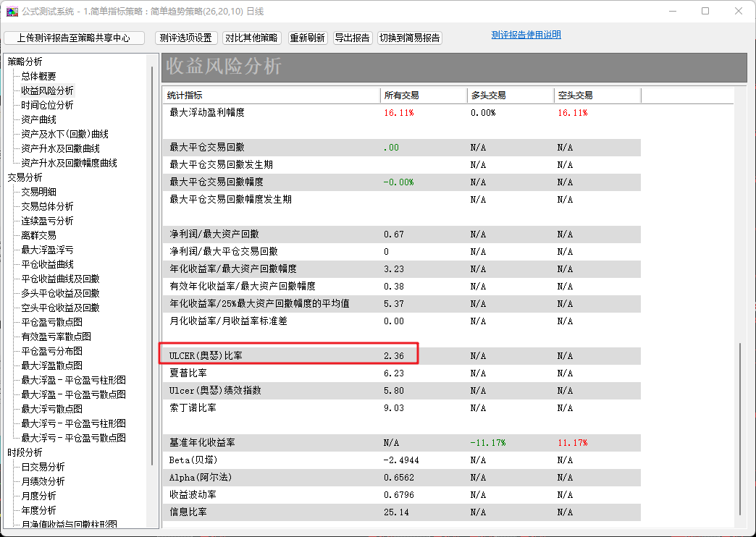Open 月度分析 under 时段分析
This screenshot has height=537, width=756.
pyautogui.click(x=38, y=496)
